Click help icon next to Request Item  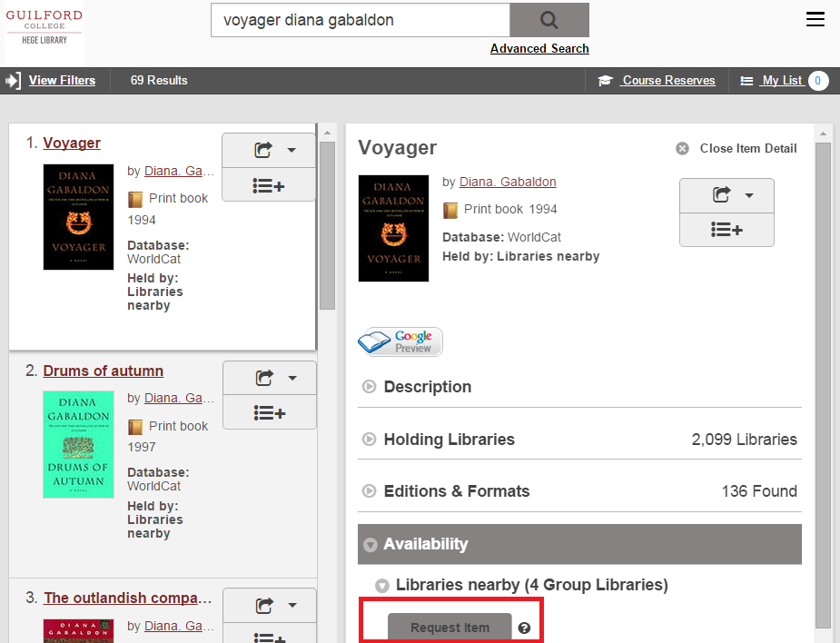coord(525,628)
